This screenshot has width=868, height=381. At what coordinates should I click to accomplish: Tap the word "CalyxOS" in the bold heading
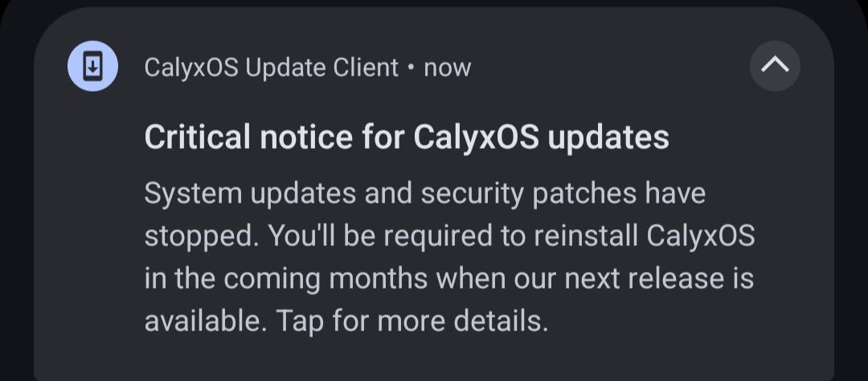tap(476, 137)
